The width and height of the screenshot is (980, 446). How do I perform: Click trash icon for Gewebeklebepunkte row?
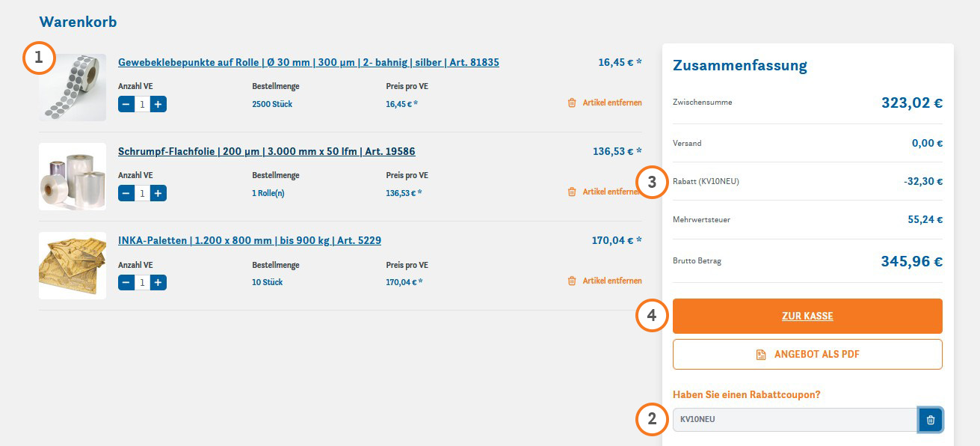572,103
